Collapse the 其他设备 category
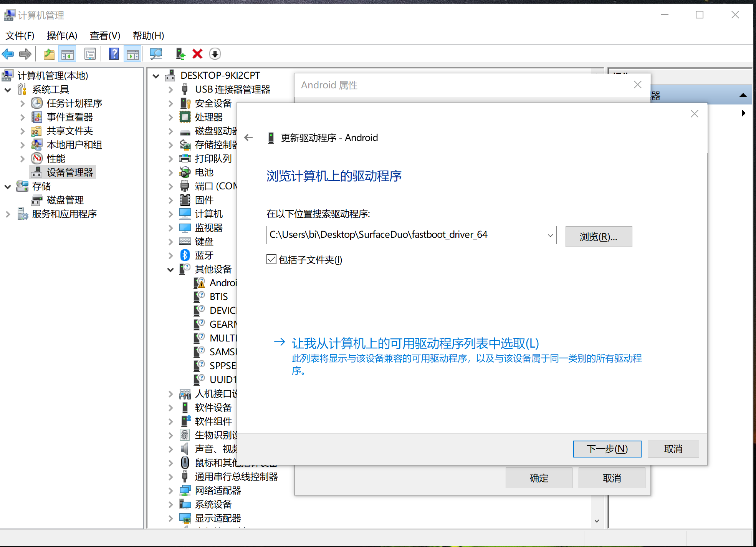This screenshot has width=756, height=547. 171,269
